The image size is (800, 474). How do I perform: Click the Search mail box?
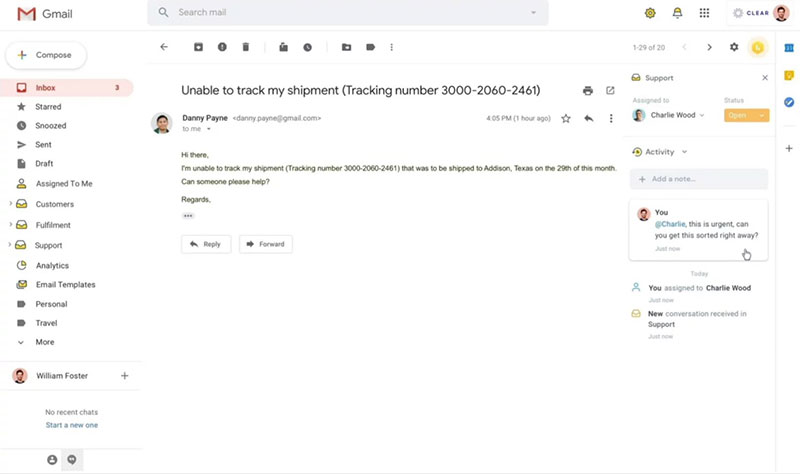[x=348, y=12]
